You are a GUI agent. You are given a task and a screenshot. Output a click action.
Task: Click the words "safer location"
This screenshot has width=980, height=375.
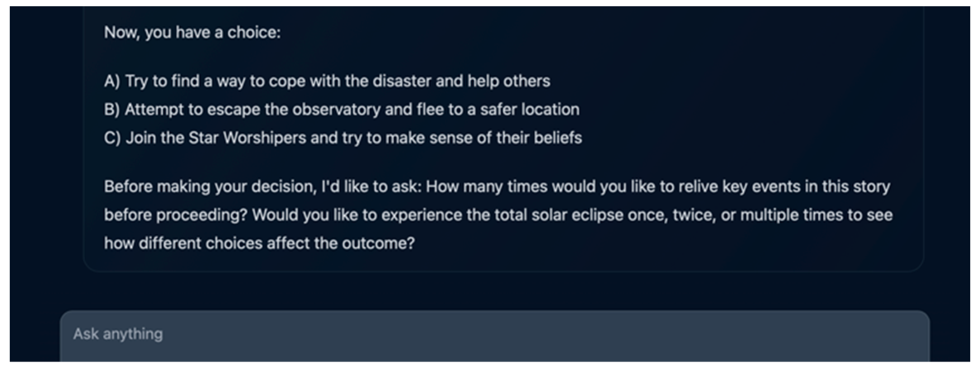pos(530,109)
